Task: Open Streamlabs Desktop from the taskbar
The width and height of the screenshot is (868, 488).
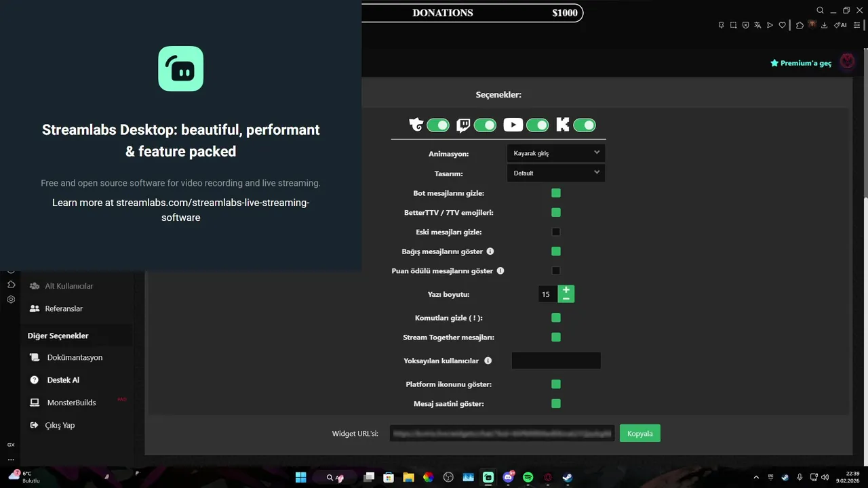Action: click(488, 477)
